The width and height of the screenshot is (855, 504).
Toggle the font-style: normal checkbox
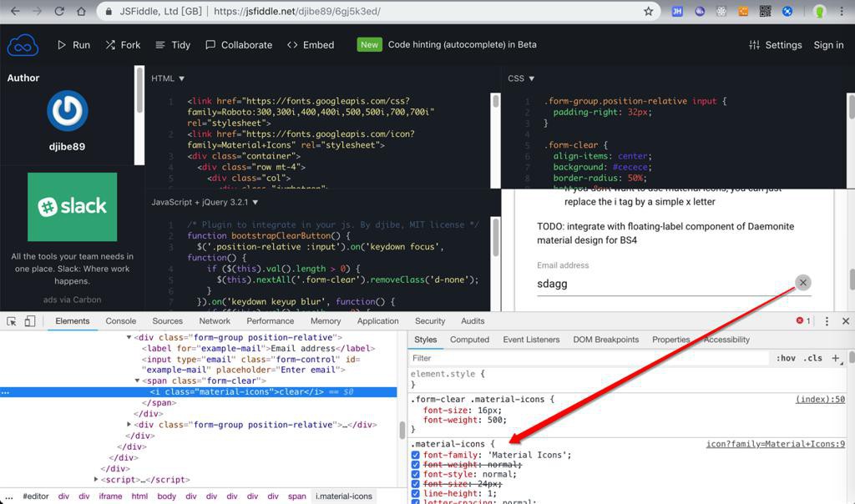pyautogui.click(x=416, y=474)
